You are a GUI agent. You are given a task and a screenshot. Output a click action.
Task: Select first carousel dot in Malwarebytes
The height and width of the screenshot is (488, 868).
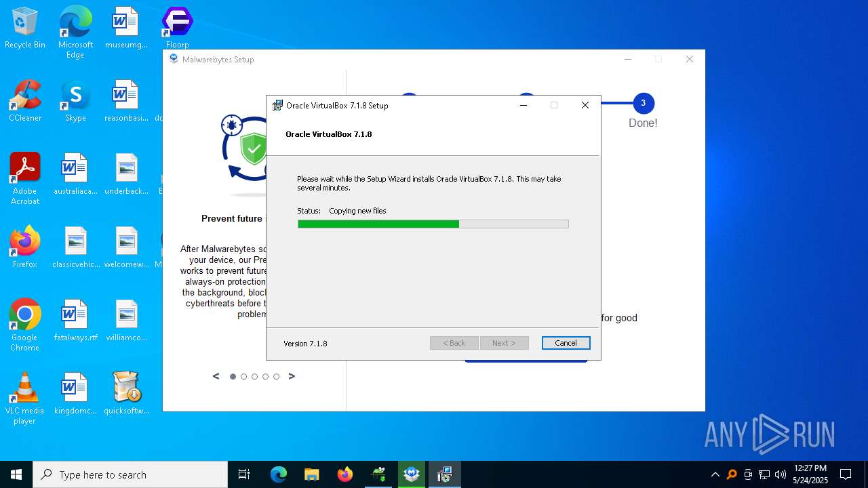tap(233, 376)
